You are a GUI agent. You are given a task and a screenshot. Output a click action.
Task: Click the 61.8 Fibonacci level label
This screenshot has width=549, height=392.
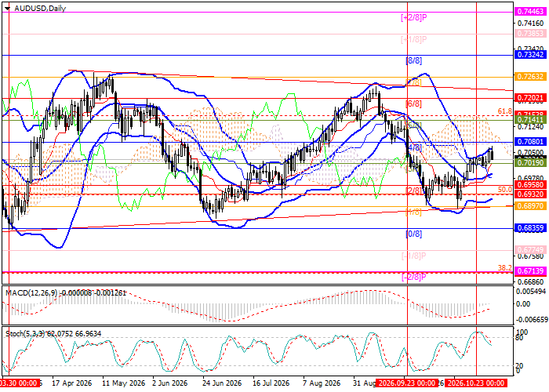(504, 111)
